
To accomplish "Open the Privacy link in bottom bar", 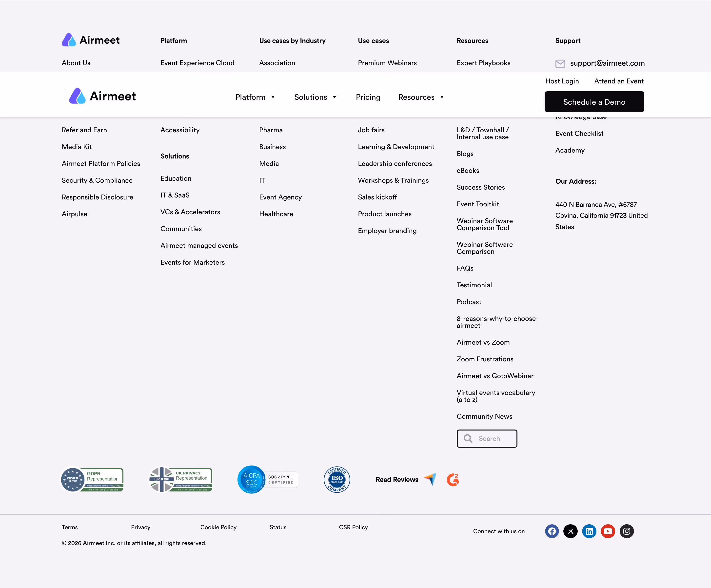I will point(140,527).
